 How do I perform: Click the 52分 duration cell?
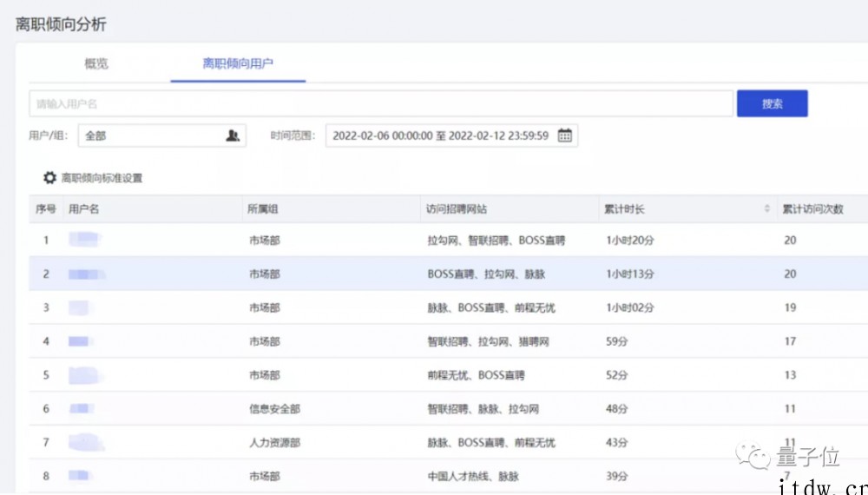coord(617,375)
